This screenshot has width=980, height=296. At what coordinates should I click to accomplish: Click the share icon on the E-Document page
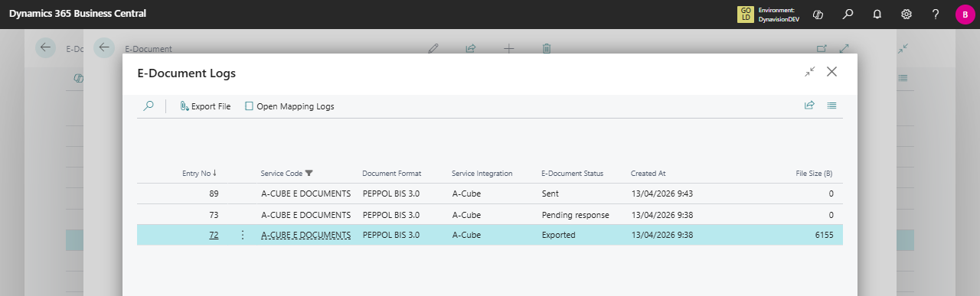(471, 48)
